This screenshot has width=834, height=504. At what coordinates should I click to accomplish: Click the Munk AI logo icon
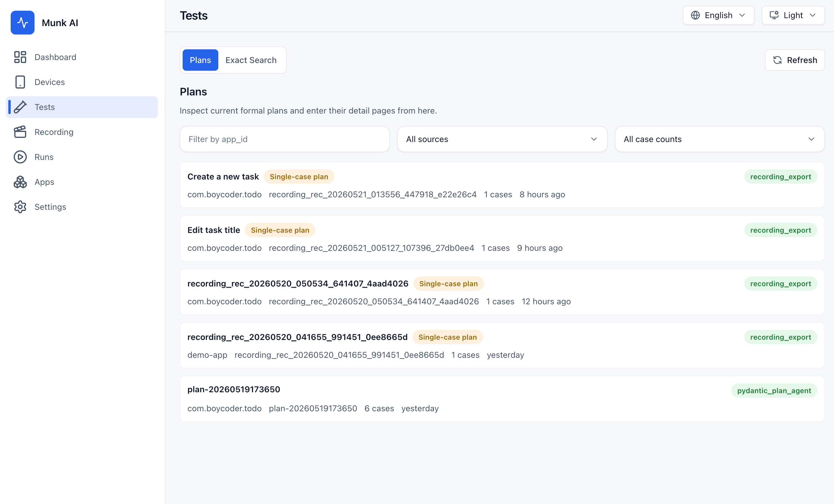22,23
